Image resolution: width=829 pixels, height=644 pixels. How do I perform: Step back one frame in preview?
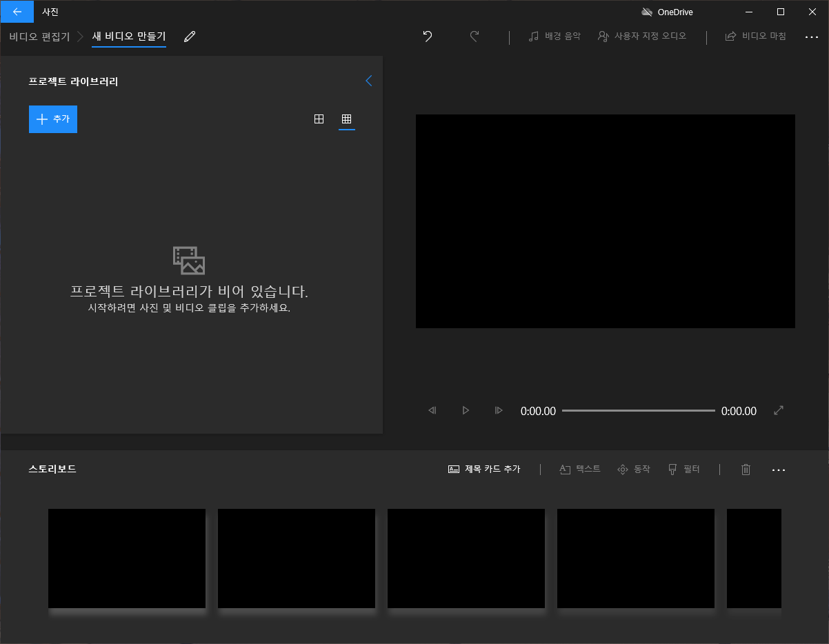tap(432, 410)
